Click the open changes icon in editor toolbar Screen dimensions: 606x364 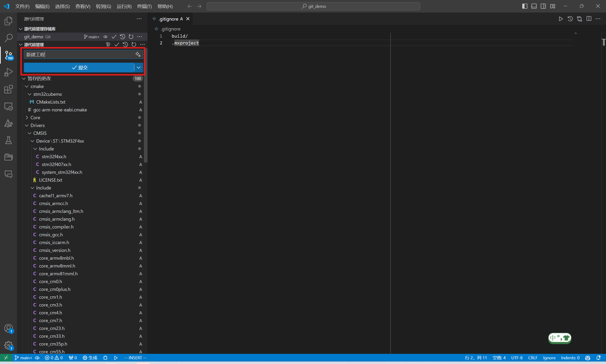click(x=579, y=19)
